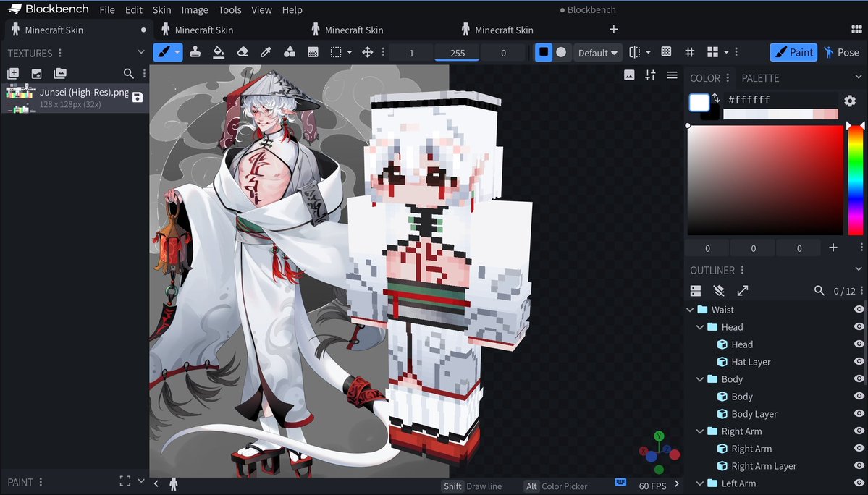Edit the brush opacity value 255
The image size is (868, 495).
(458, 53)
